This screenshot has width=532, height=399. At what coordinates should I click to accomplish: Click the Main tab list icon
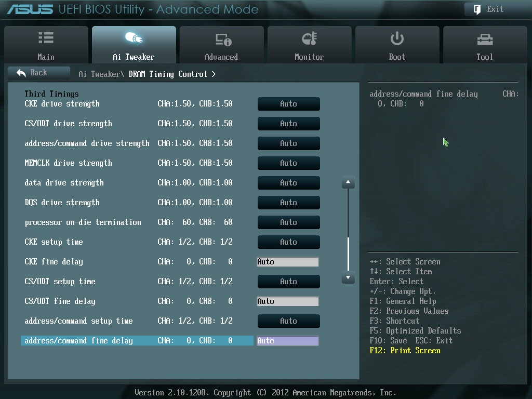pos(46,37)
